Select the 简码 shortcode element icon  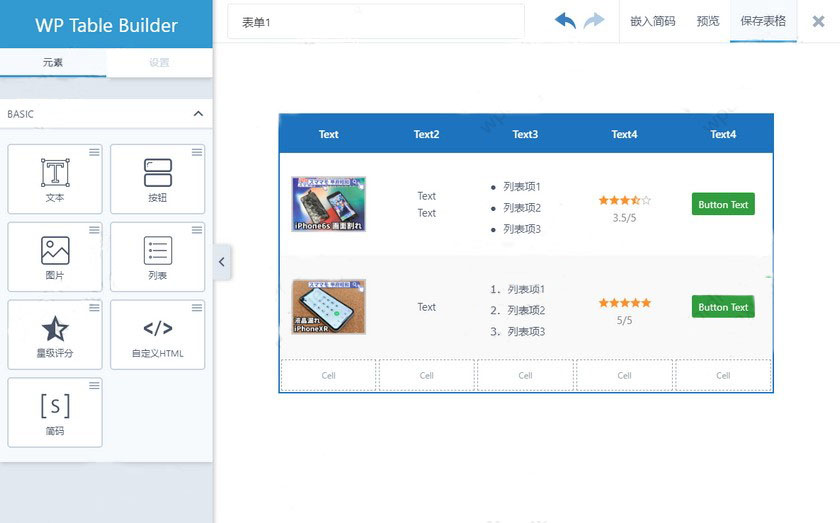click(x=55, y=407)
